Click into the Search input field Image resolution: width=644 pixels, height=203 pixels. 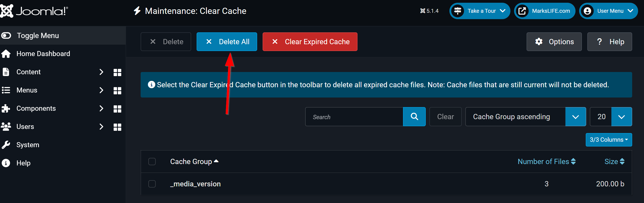coord(354,117)
